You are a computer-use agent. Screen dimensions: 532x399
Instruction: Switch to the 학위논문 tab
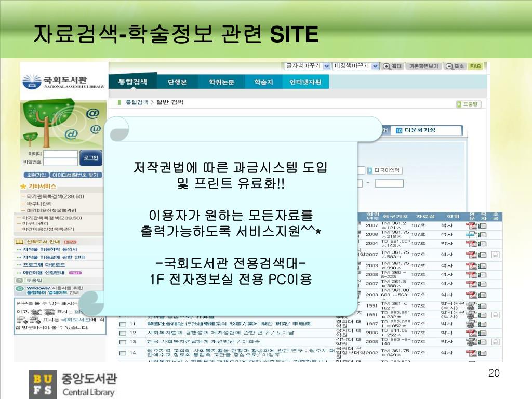point(221,82)
